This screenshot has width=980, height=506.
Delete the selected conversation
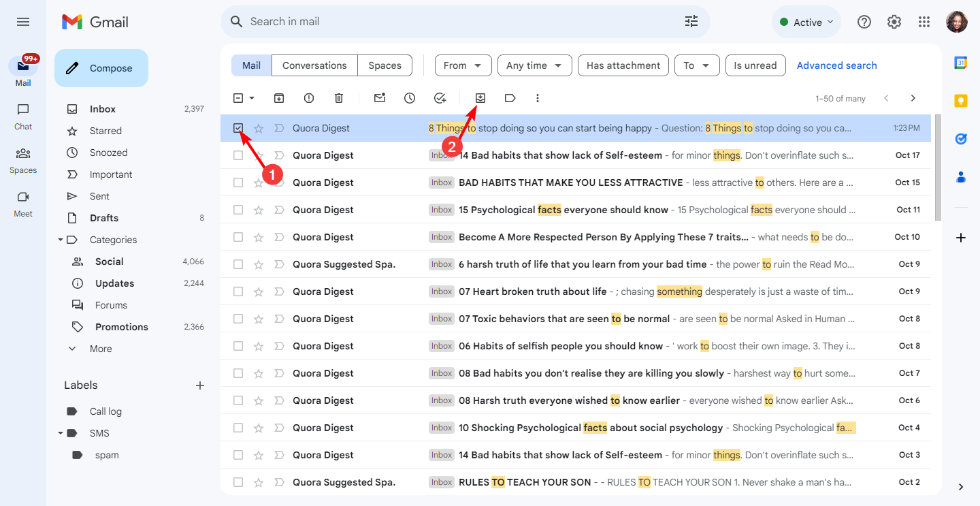click(x=338, y=98)
